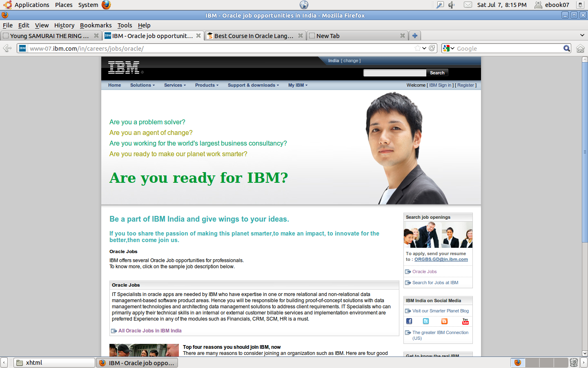
Task: Open All Oracle Jobs in IBM India link
Action: (150, 331)
